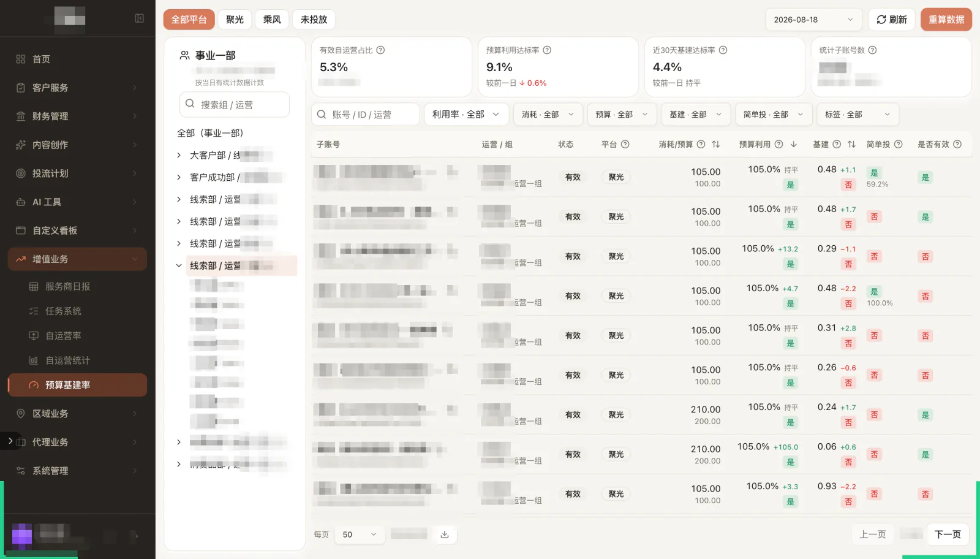Expand 客户成功部 tree node

click(179, 177)
